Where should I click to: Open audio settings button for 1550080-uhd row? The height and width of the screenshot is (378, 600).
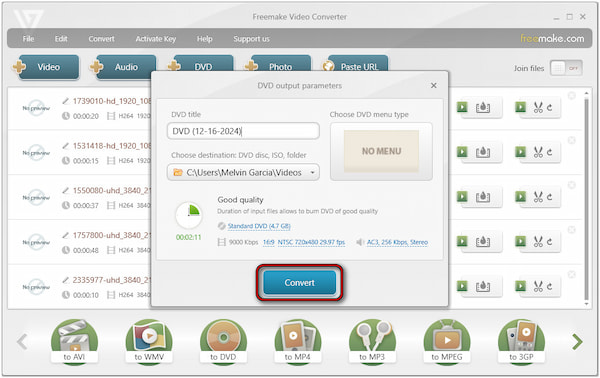479,197
